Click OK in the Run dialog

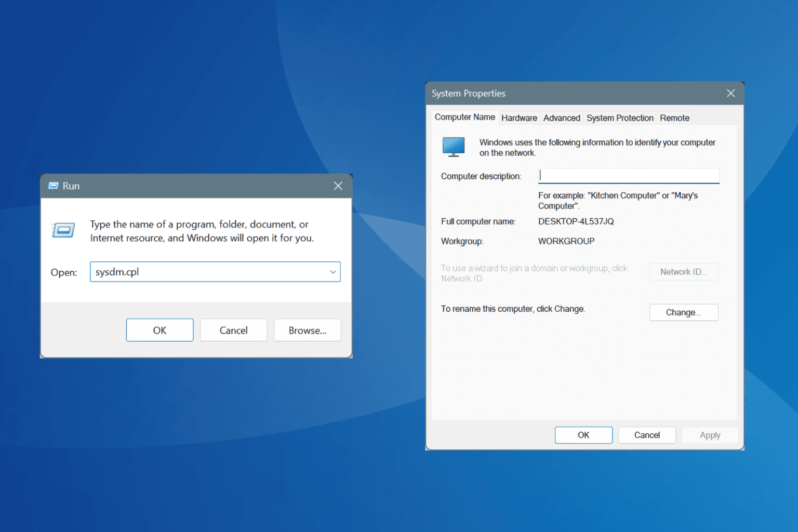[159, 330]
